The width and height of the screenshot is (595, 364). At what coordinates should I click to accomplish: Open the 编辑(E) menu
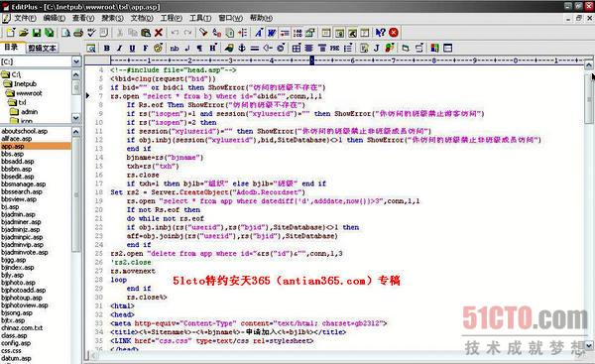pos(54,18)
